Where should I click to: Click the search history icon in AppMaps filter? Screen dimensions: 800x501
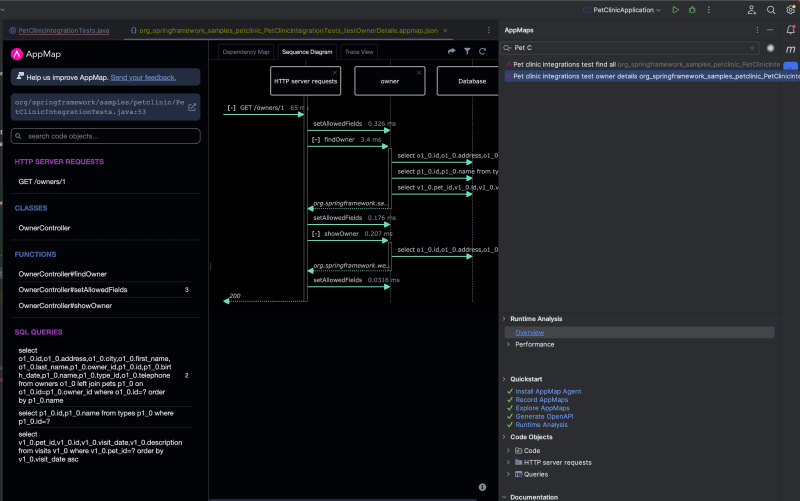point(507,48)
